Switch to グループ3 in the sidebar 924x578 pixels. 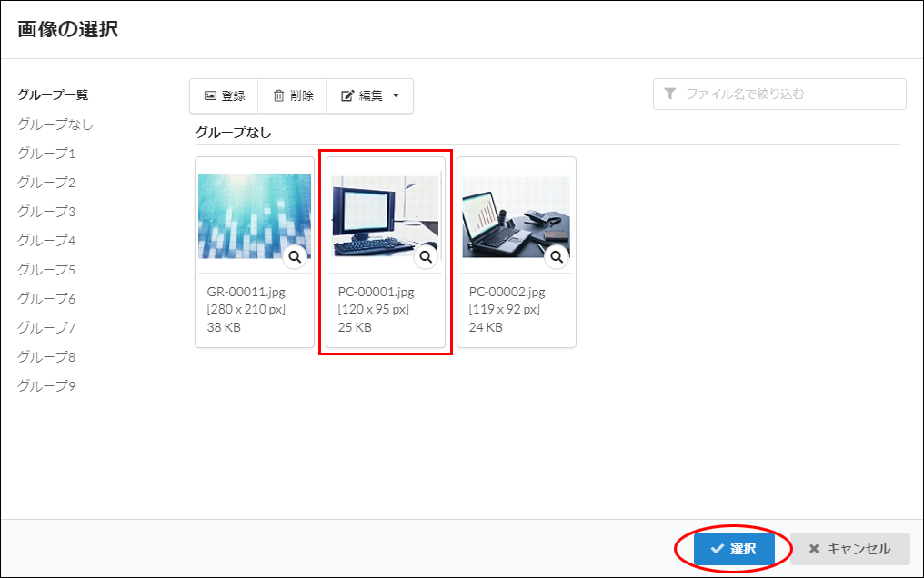click(x=46, y=211)
